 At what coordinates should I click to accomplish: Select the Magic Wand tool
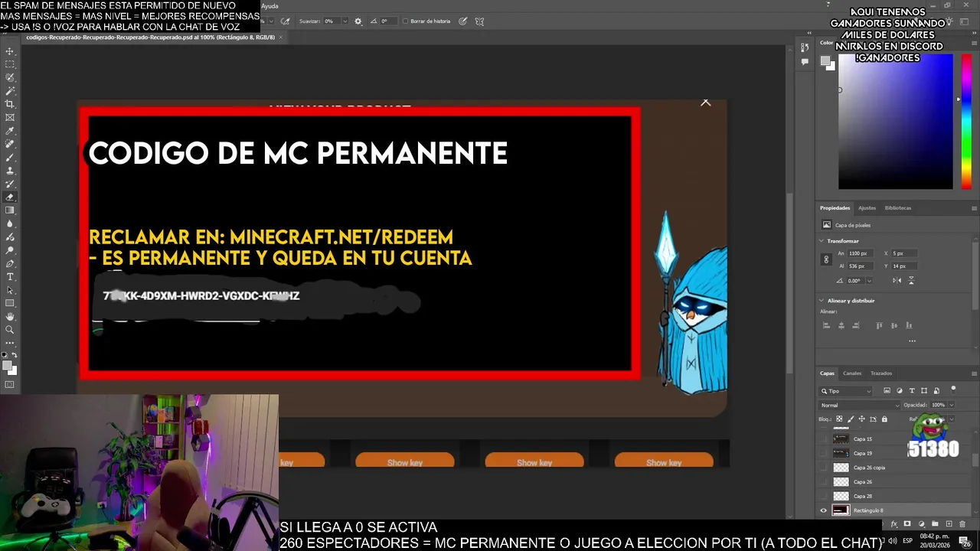10,91
